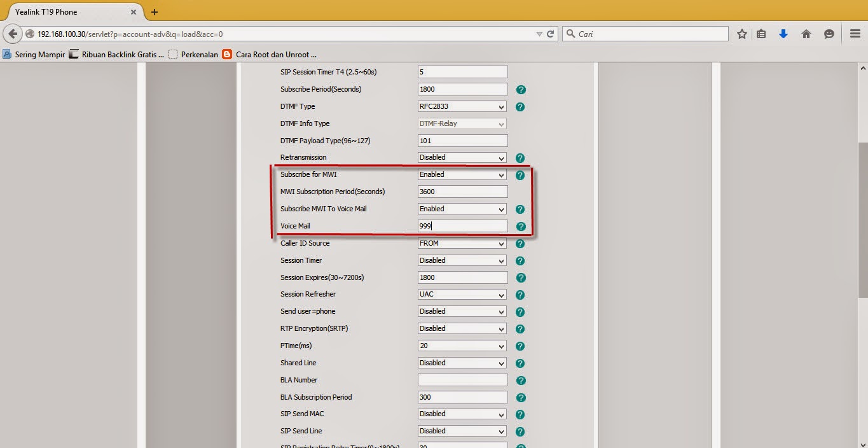Open the Shared Line dropdown
The width and height of the screenshot is (868, 448).
[x=462, y=363]
